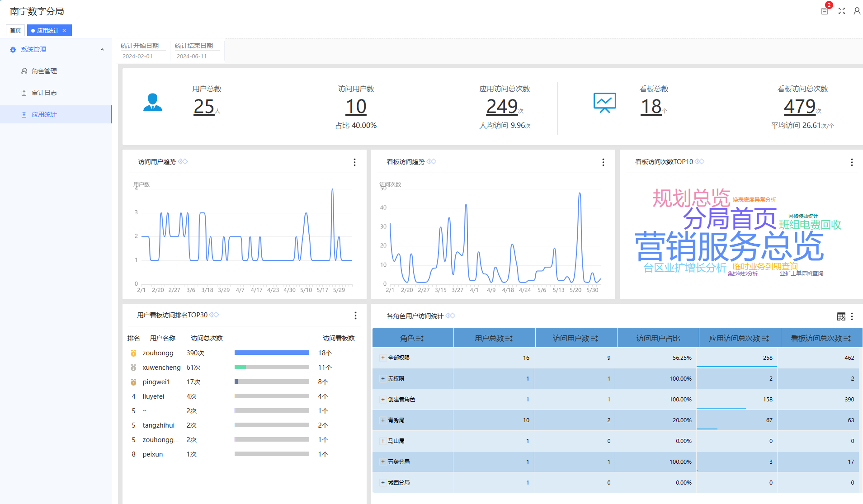The height and width of the screenshot is (504, 863).
Task: Click 营销服务总览 in the word cloud
Action: tap(729, 247)
